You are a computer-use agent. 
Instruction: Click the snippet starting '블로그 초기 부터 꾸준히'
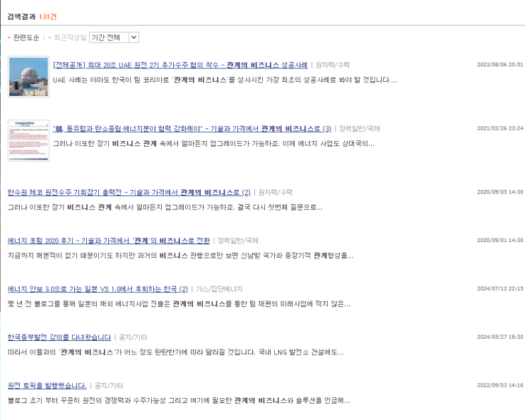click(x=179, y=401)
